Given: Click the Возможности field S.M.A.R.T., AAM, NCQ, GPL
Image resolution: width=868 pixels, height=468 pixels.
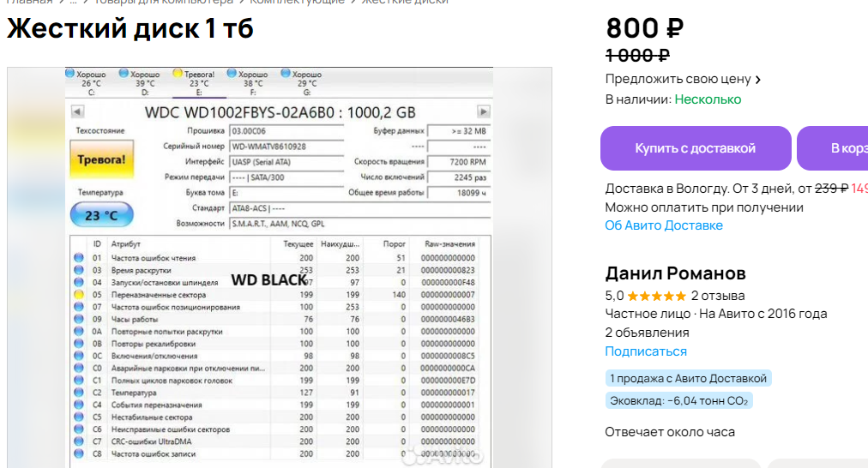Looking at the screenshot, I should pos(360,224).
